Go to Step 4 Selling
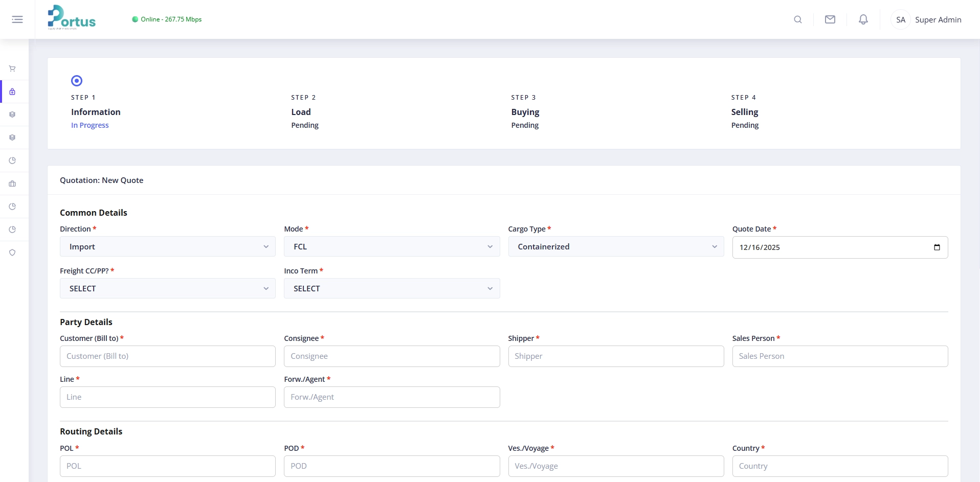 pos(744,112)
